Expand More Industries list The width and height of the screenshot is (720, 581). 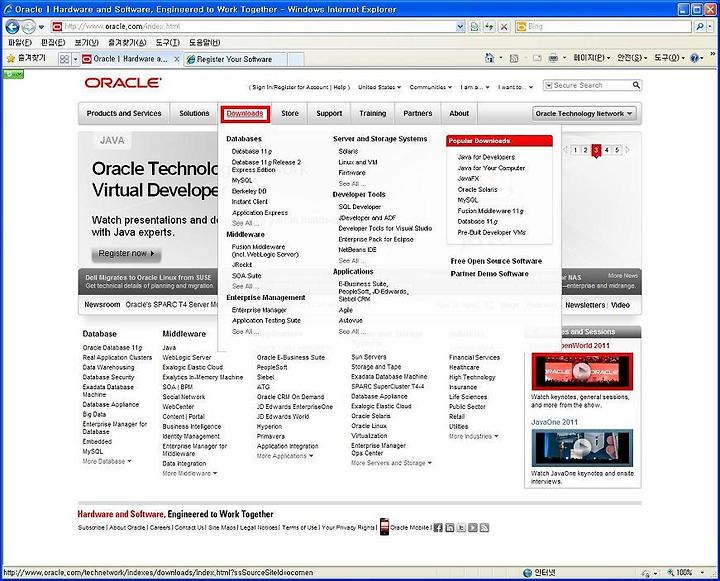click(x=473, y=436)
